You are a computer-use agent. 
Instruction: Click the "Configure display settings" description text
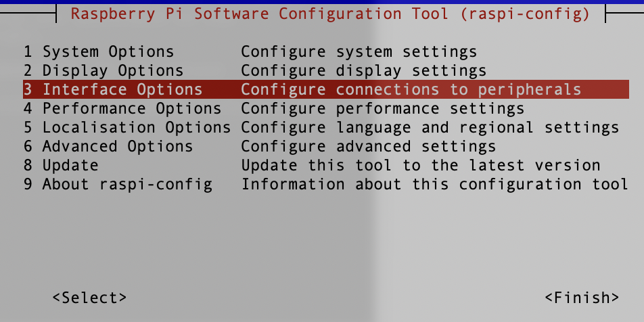363,70
